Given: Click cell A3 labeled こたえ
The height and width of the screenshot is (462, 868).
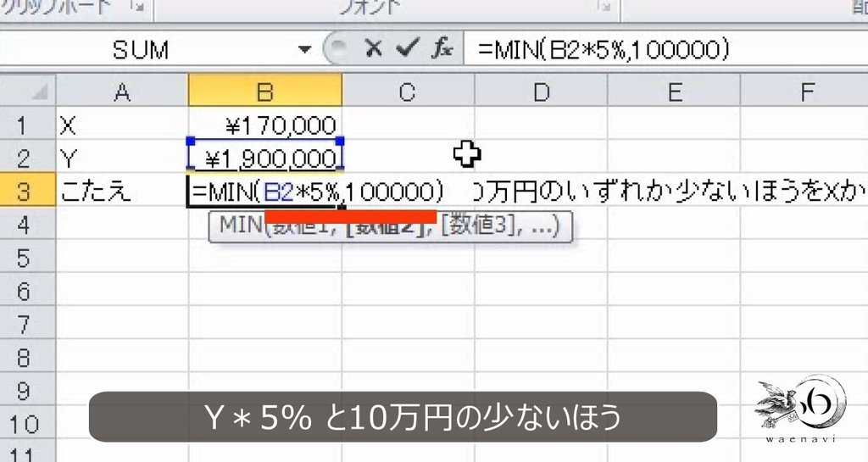Looking at the screenshot, I should 122,191.
